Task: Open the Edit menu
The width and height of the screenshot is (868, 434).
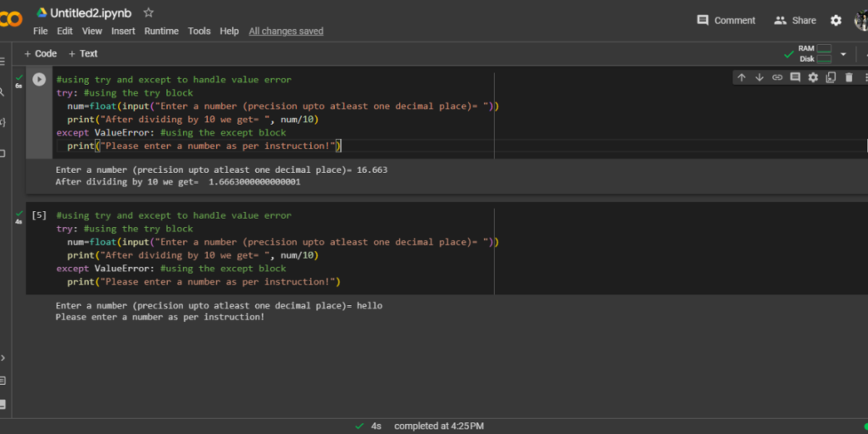Action: pos(64,31)
